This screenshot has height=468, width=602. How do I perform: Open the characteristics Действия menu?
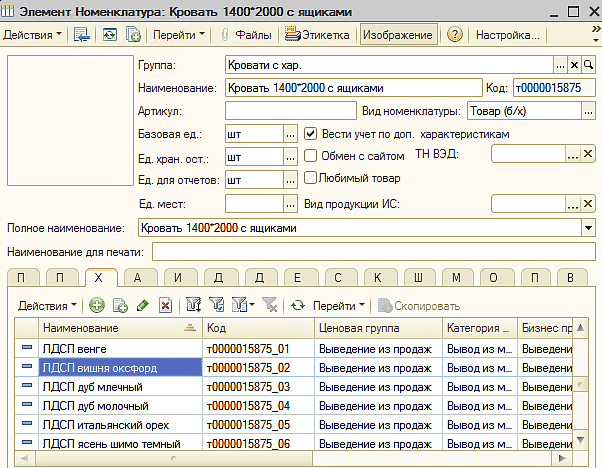[47, 306]
